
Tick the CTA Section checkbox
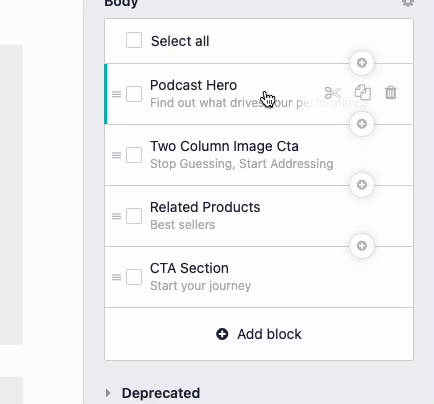point(134,277)
